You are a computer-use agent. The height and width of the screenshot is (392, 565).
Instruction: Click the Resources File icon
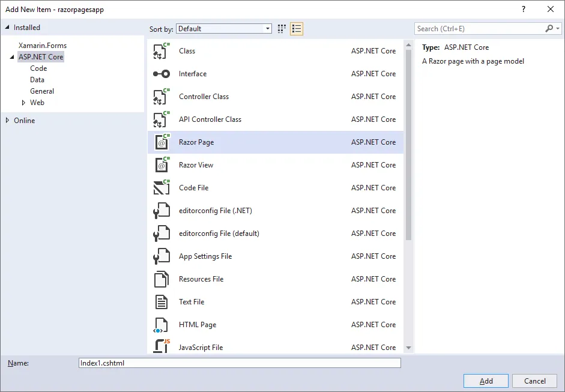tap(162, 279)
